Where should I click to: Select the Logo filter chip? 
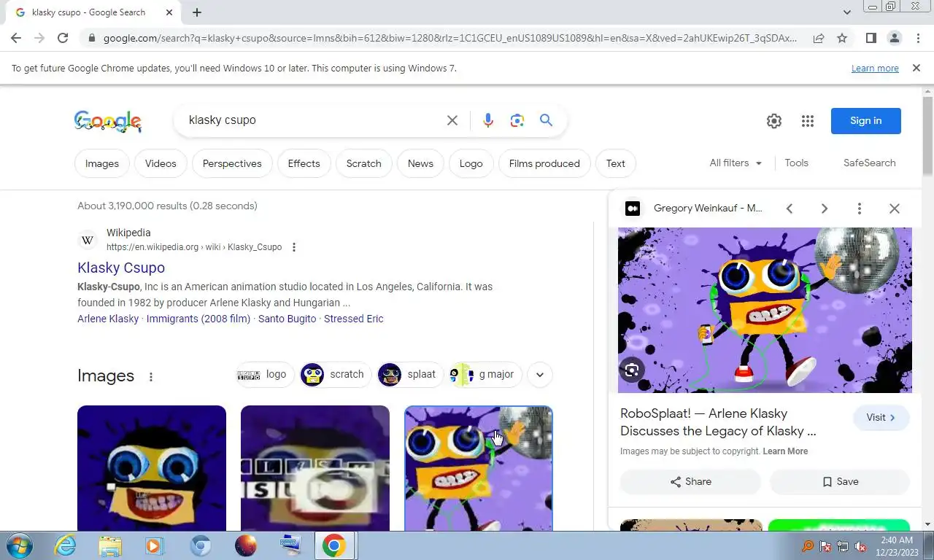[471, 163]
